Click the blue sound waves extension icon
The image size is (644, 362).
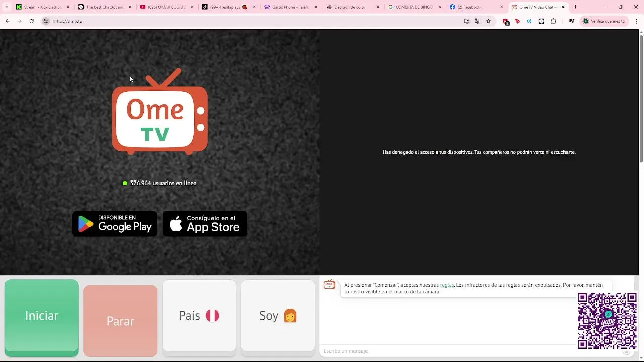529,21
